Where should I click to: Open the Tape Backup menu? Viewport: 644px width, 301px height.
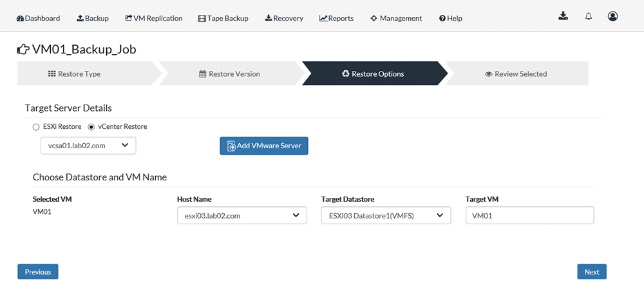(223, 18)
